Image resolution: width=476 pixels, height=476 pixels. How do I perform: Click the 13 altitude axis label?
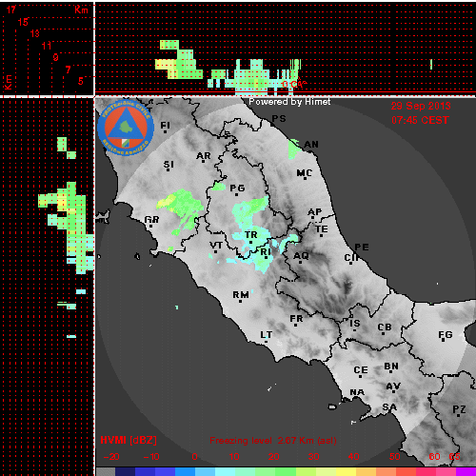35,33
